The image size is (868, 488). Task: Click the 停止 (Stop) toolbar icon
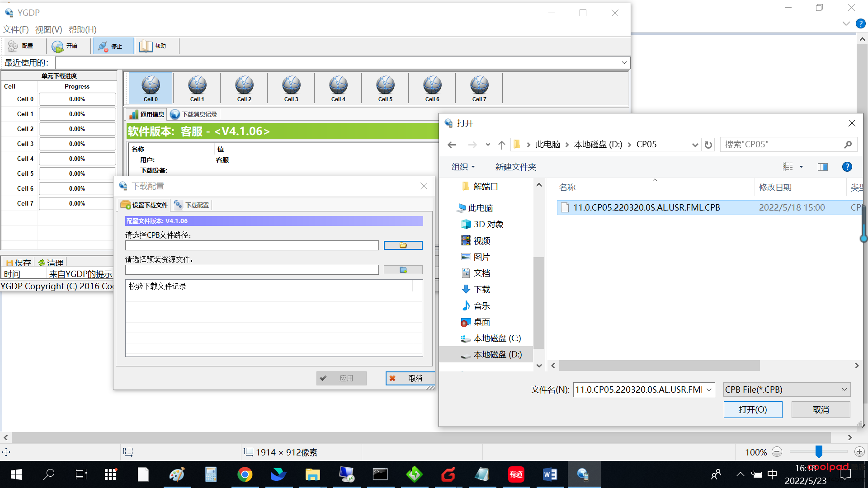point(113,46)
